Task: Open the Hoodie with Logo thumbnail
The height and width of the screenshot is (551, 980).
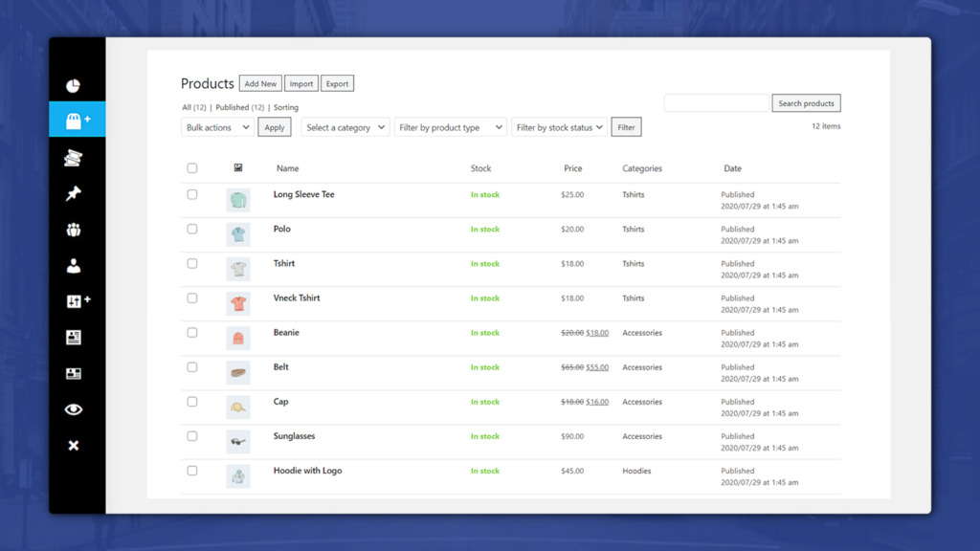Action: click(x=238, y=476)
